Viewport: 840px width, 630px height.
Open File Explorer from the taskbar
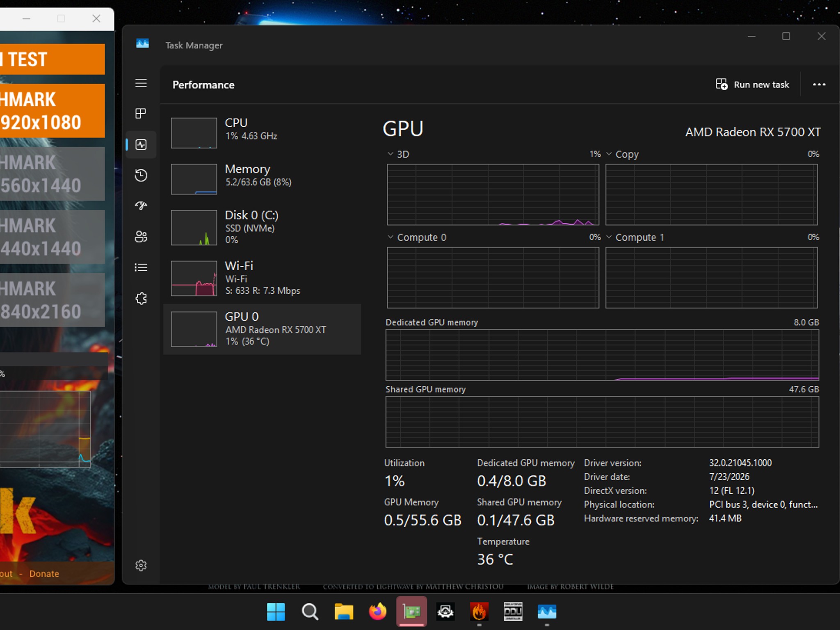point(344,612)
